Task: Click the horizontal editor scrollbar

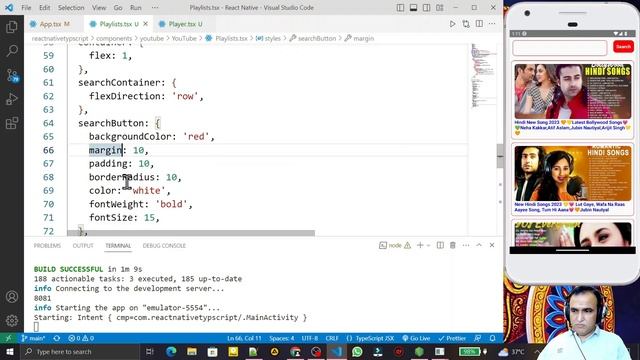Action: (191, 233)
